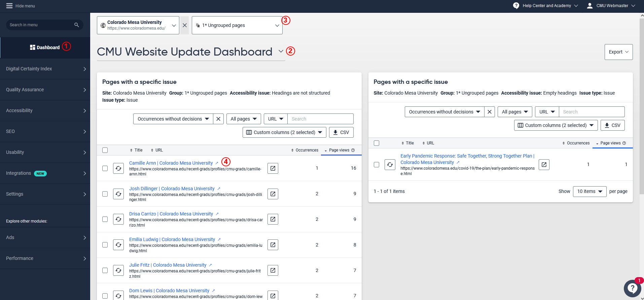Check the Drisa Carrizo row checkbox
Viewport: 644px width, 300px height.
[105, 219]
